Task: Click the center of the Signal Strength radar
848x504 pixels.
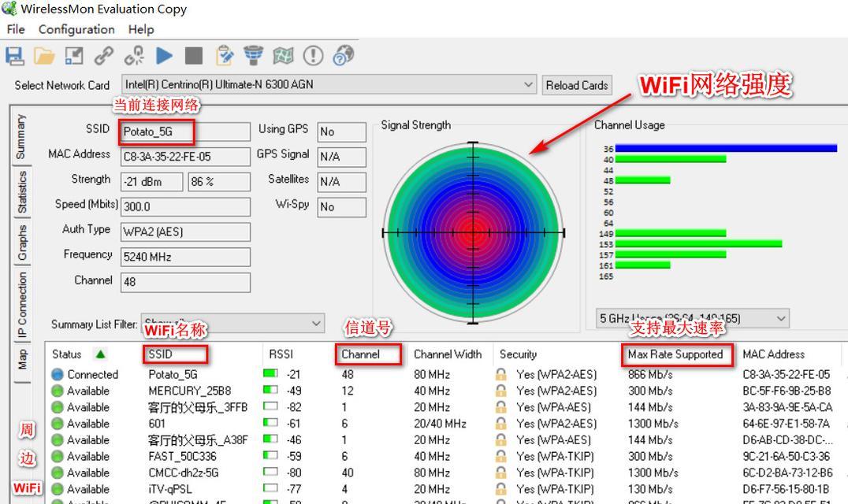Action: click(x=473, y=233)
